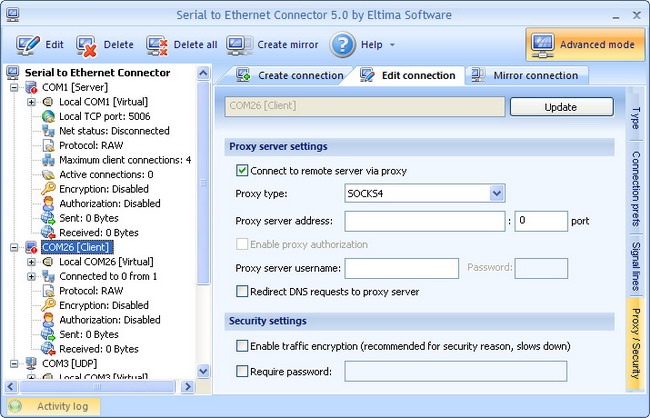Click the Local COM26 [Virtual] port icon
This screenshot has width=650, height=418.
48,262
